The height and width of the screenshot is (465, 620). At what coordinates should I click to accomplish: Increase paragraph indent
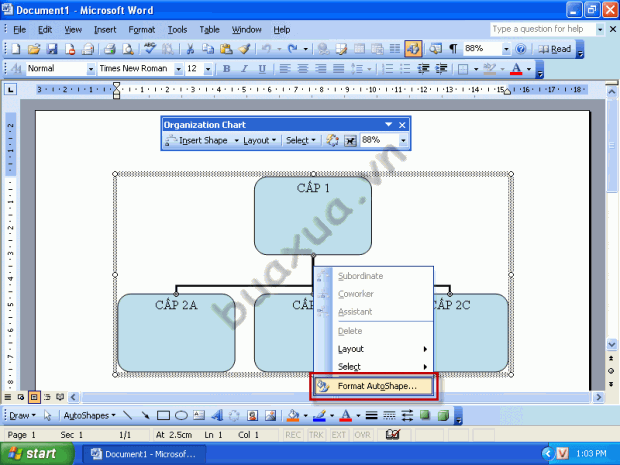coord(441,69)
